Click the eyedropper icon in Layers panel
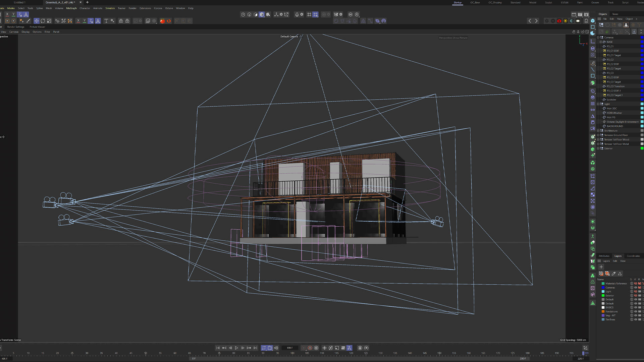The width and height of the screenshot is (644, 362). click(x=614, y=274)
